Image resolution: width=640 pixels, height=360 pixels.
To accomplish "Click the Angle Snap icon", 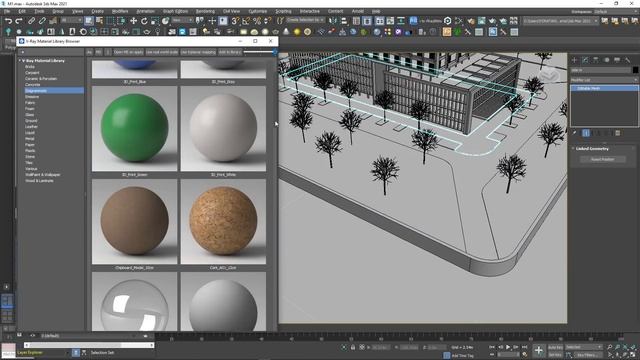I will [x=246, y=21].
